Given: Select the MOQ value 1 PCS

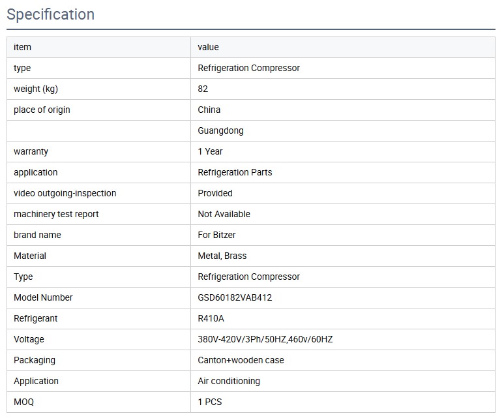Looking at the screenshot, I should (209, 402).
